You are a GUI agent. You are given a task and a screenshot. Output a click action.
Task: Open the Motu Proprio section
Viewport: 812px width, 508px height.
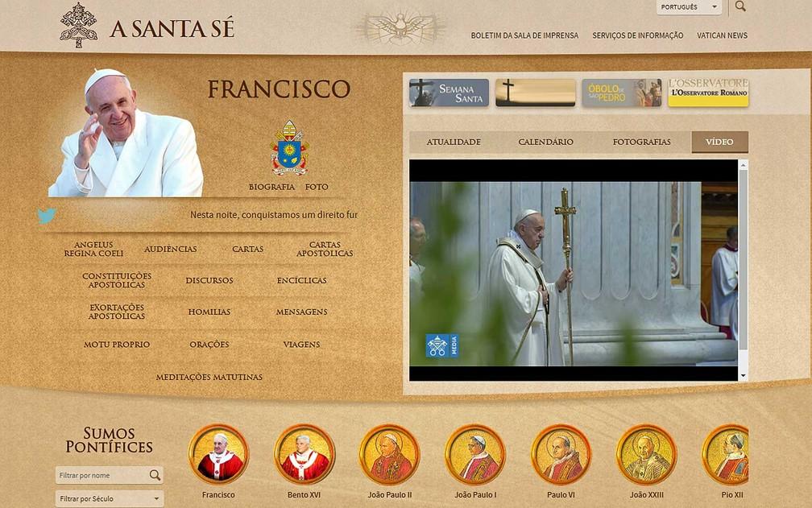117,345
